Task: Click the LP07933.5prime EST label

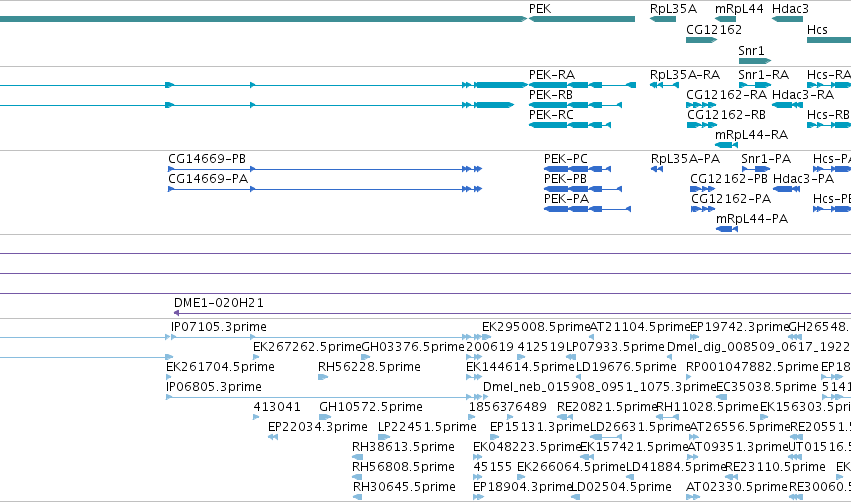Action: tap(615, 347)
